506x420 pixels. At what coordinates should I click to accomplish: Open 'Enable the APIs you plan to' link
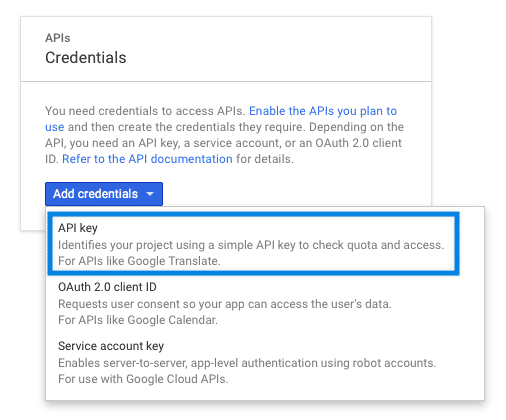pos(323,111)
